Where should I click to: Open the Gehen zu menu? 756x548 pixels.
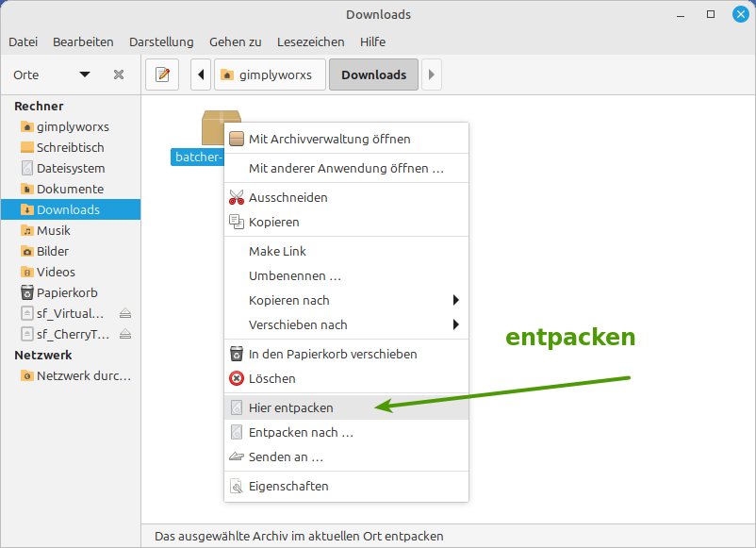(x=236, y=42)
